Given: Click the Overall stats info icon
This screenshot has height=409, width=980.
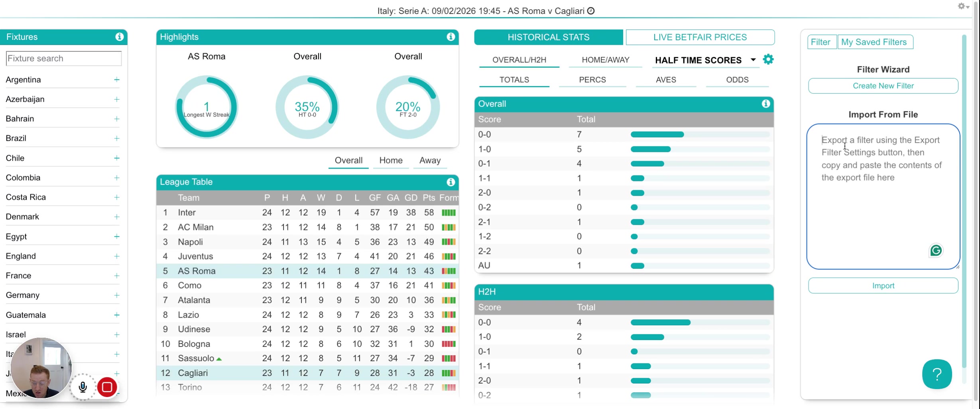Looking at the screenshot, I should pyautogui.click(x=766, y=104).
